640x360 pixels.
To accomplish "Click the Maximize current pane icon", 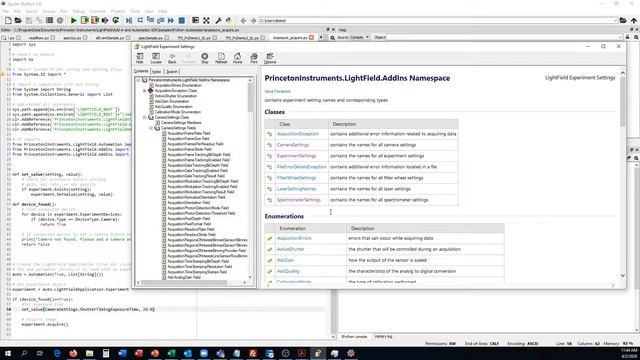I will pyautogui.click(x=196, y=20).
